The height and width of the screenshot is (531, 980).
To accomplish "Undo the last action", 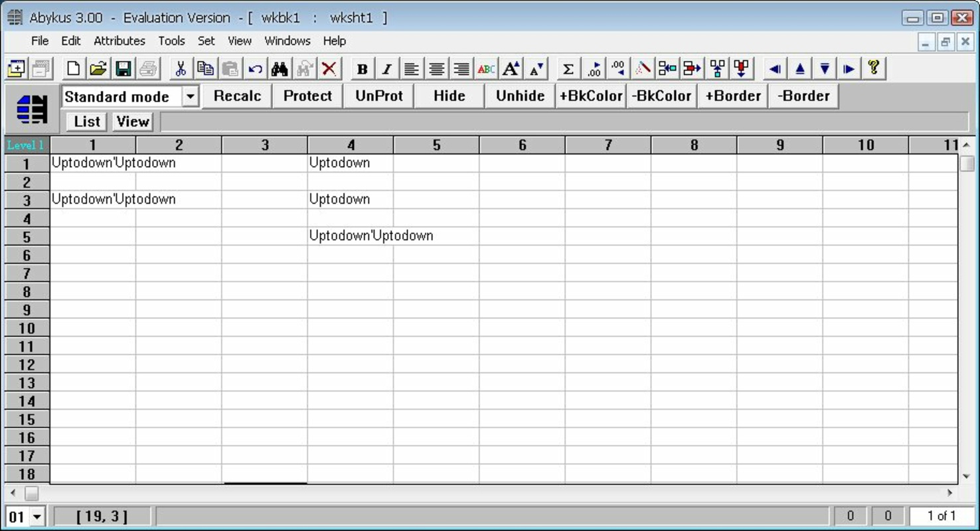I will tap(255, 68).
